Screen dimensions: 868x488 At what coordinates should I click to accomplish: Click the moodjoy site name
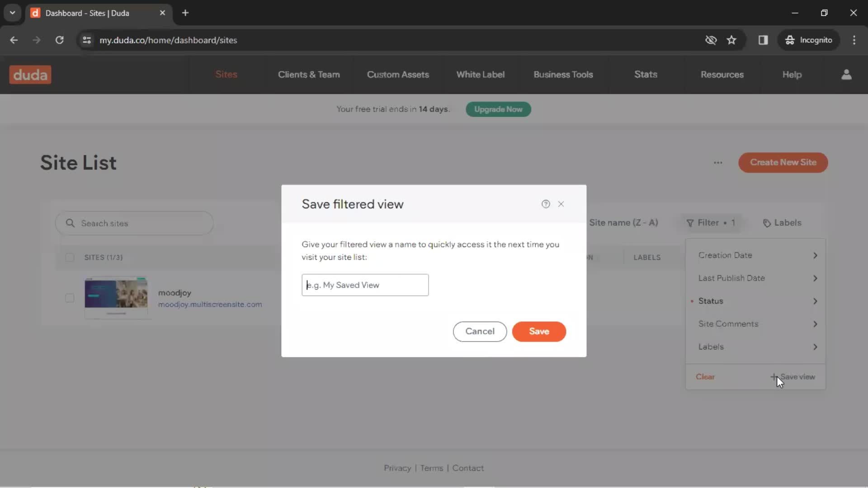[x=175, y=293]
